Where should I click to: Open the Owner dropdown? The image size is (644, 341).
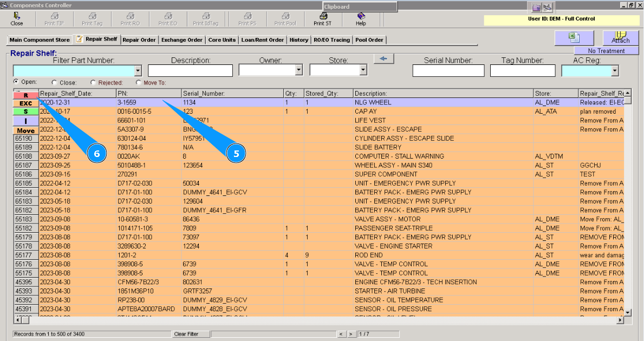point(298,70)
